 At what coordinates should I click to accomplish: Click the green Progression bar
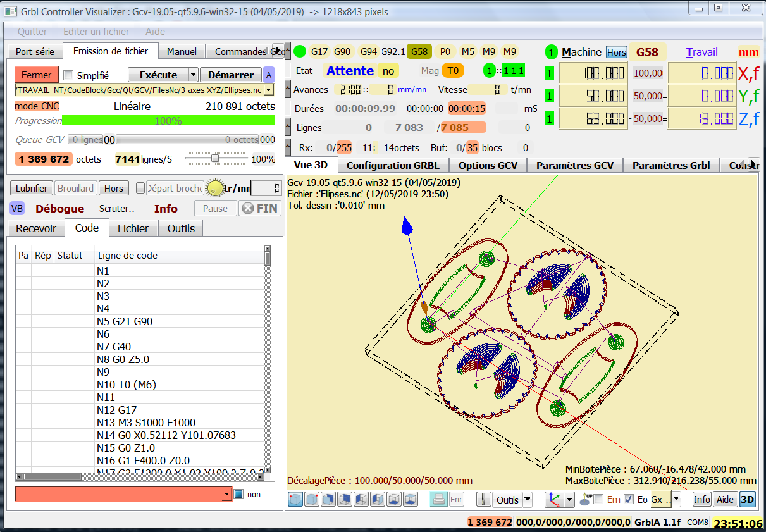tap(168, 120)
